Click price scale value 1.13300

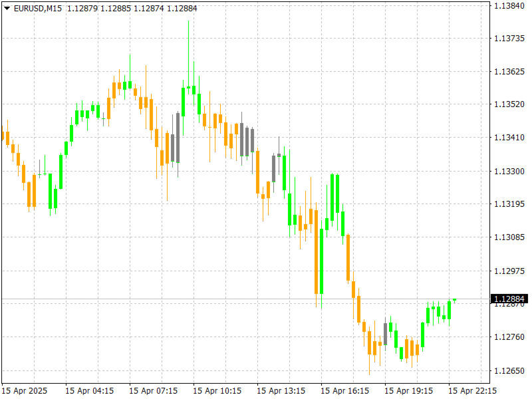pos(509,171)
